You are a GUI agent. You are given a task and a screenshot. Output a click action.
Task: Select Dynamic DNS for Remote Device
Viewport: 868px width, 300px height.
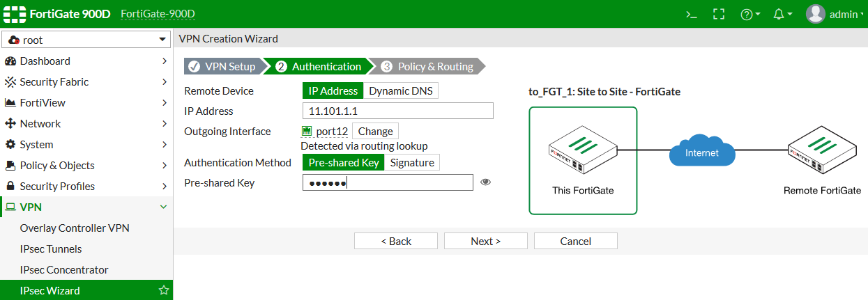pyautogui.click(x=401, y=90)
